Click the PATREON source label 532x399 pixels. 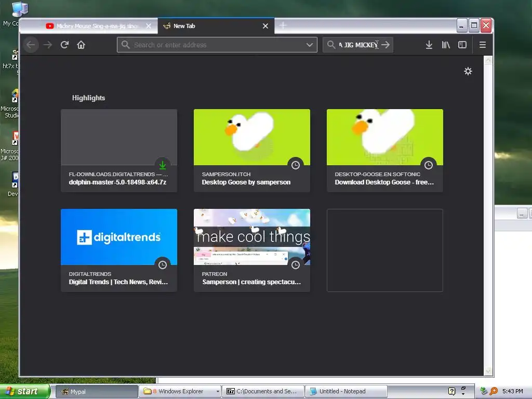point(215,274)
